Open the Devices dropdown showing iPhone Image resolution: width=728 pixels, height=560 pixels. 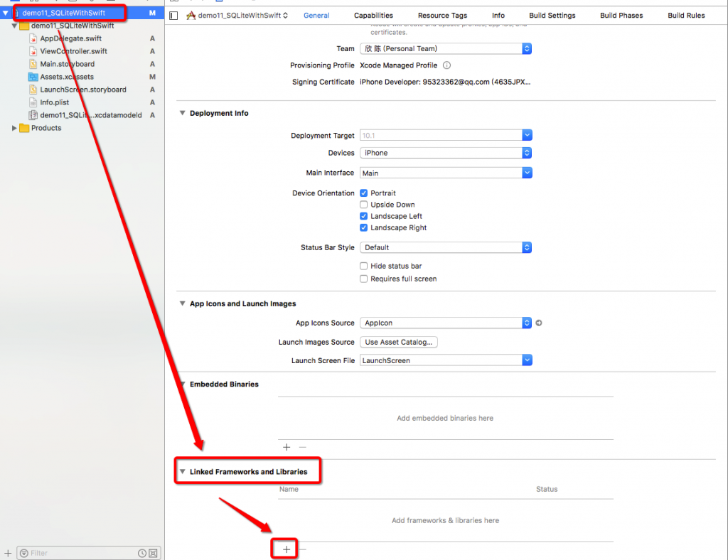pyautogui.click(x=446, y=153)
